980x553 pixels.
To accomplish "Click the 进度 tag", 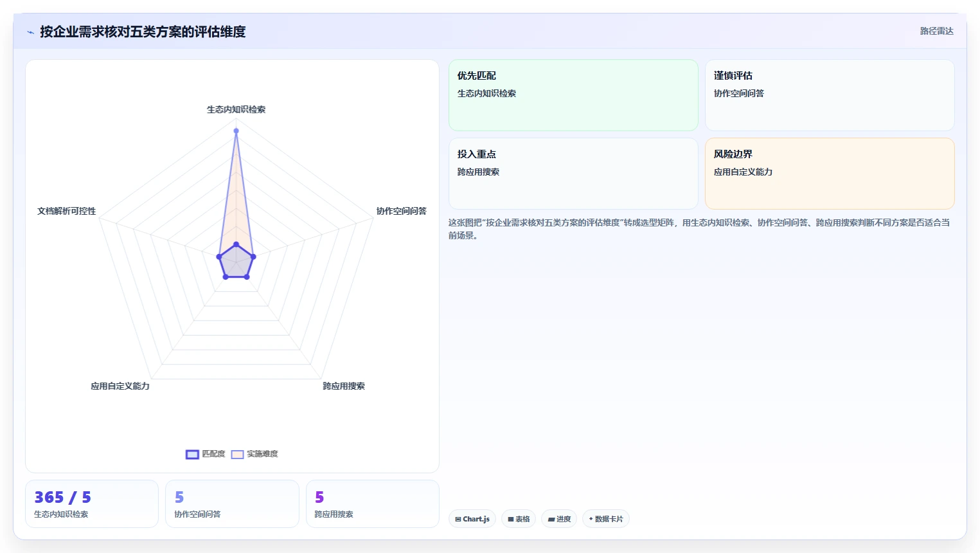I will (x=559, y=519).
